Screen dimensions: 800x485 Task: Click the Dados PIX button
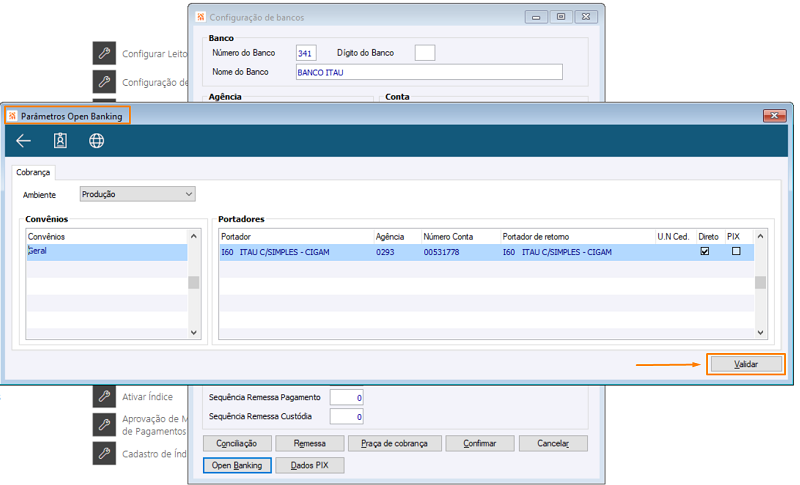click(x=309, y=465)
